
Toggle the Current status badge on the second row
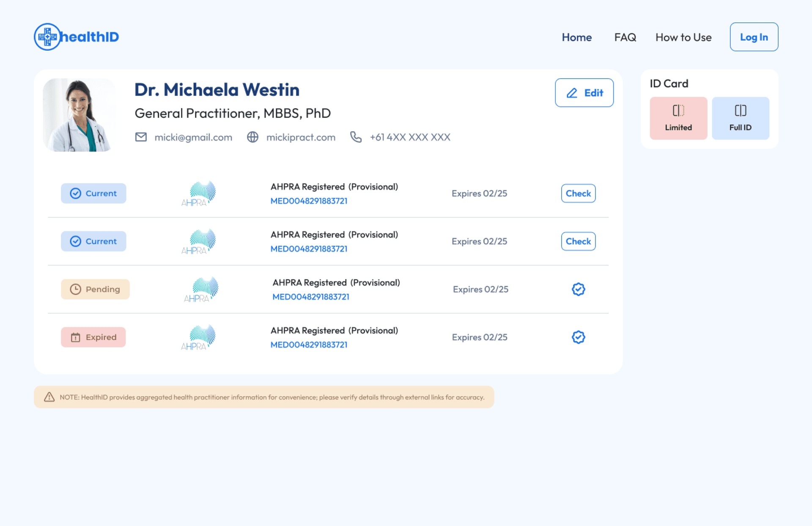[x=93, y=241]
